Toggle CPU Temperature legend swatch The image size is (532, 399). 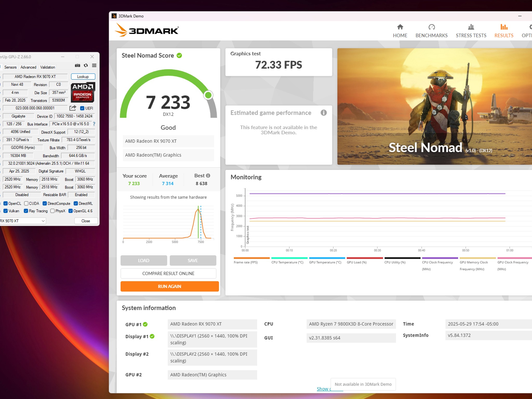(x=289, y=258)
